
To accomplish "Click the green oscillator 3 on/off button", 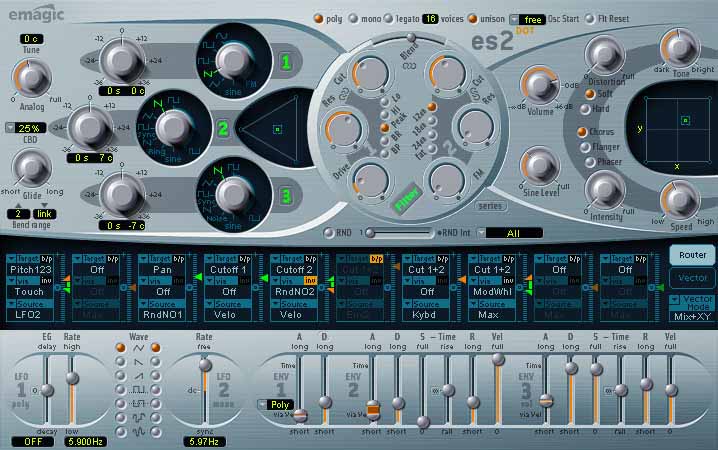I will tap(286, 196).
